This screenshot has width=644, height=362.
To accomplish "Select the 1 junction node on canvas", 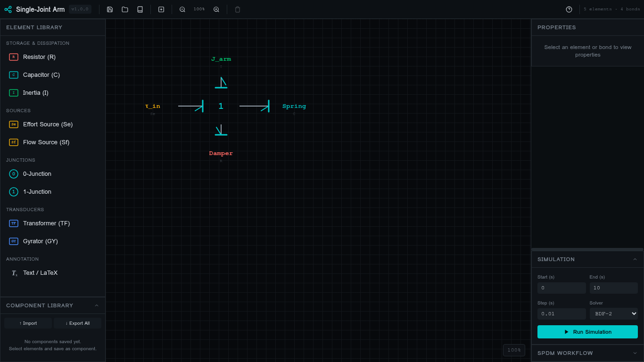I will click(x=221, y=107).
